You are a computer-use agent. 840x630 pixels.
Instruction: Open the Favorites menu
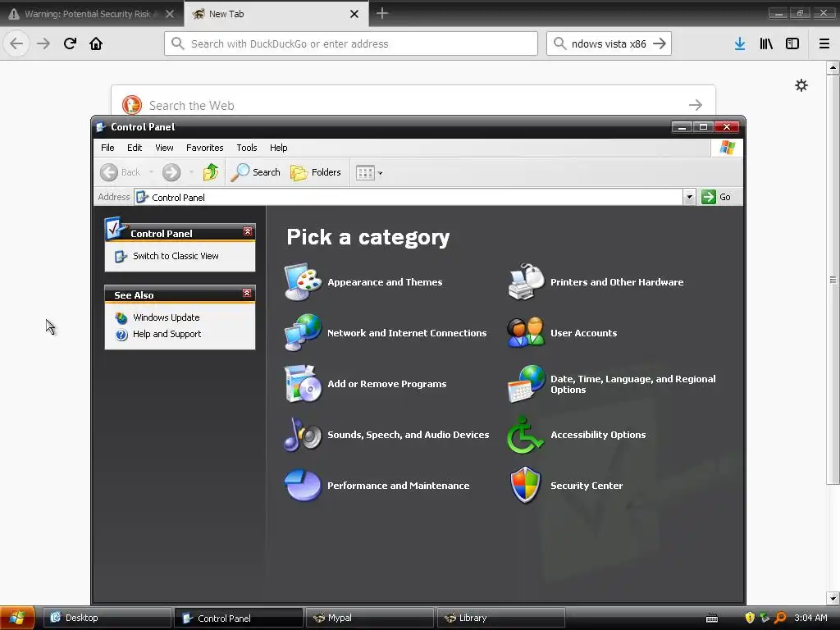204,148
